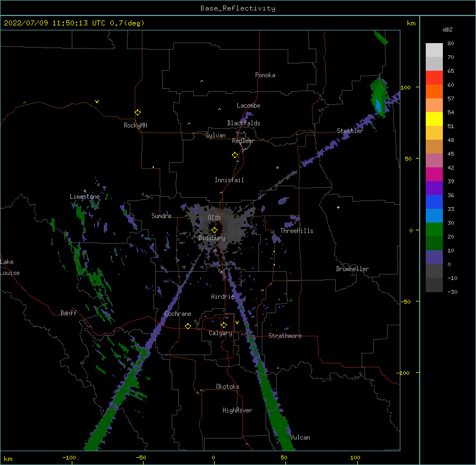476x465 pixels.
Task: Click the purple 10 dBZ legend swatch
Action: coord(434,257)
